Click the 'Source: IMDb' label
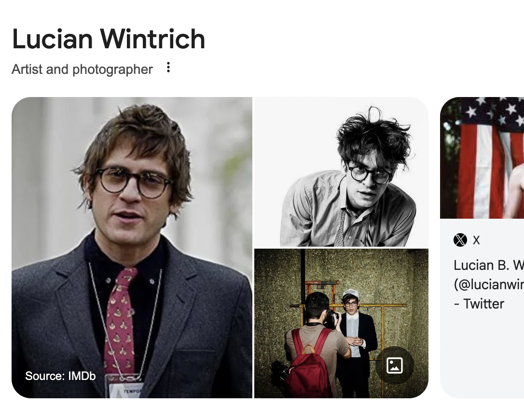Viewport: 524px width, 420px height. (x=60, y=376)
